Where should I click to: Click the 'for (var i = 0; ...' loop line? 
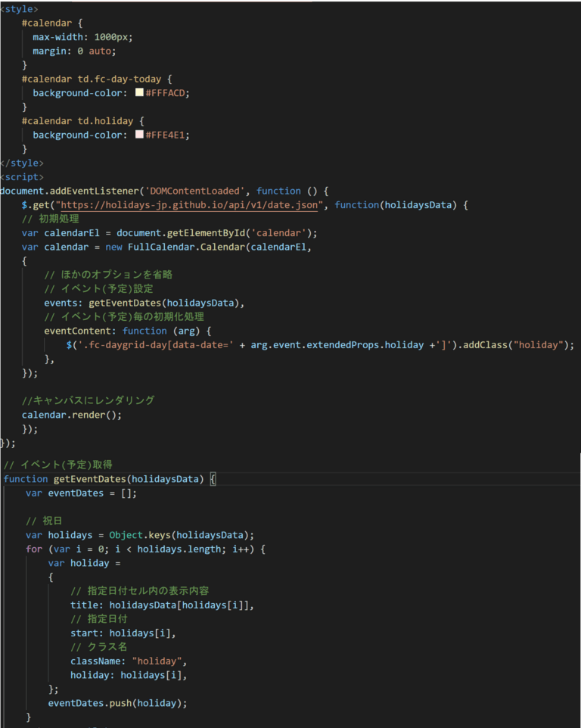pos(145,549)
